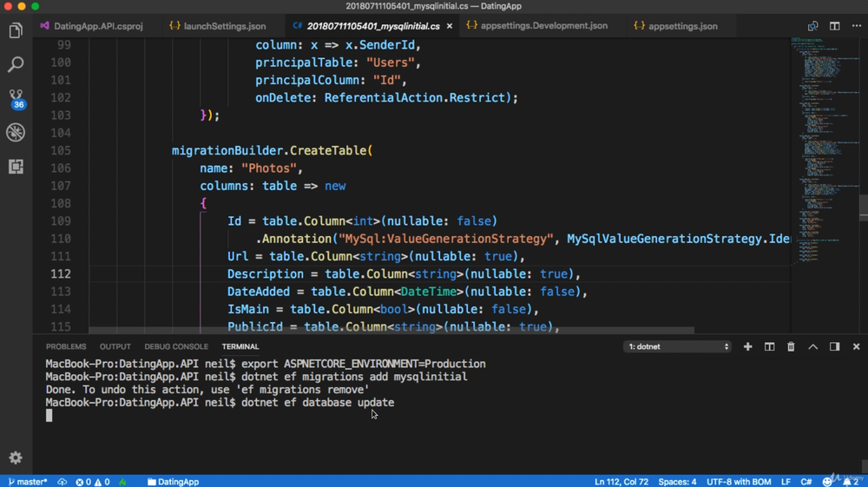Open the Manage gear settings menu

16,457
